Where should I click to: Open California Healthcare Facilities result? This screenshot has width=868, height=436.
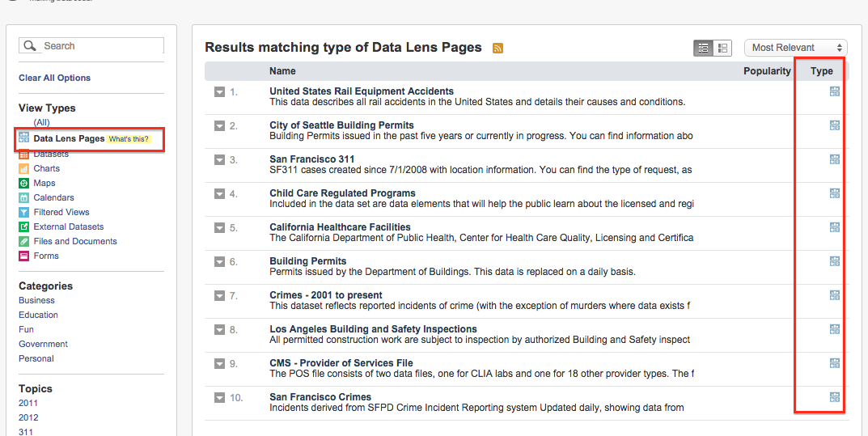[x=340, y=226]
